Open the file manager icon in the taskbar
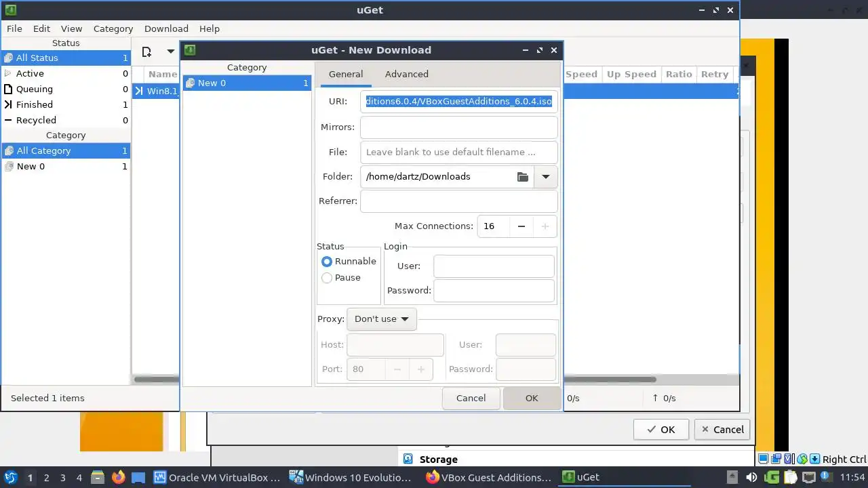Viewport: 868px width, 488px height. pyautogui.click(x=98, y=478)
